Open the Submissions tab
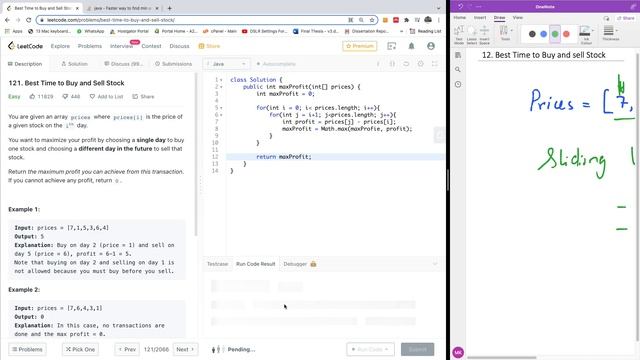640x360 pixels. tap(173, 64)
